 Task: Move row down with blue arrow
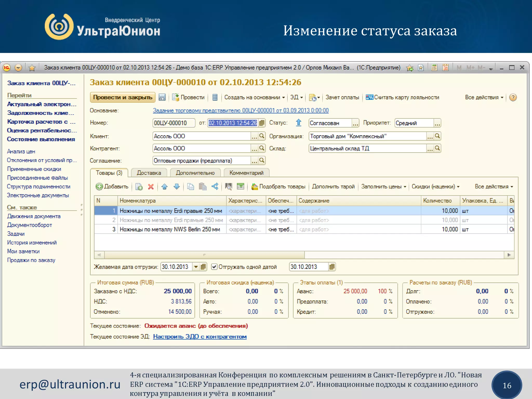(177, 187)
